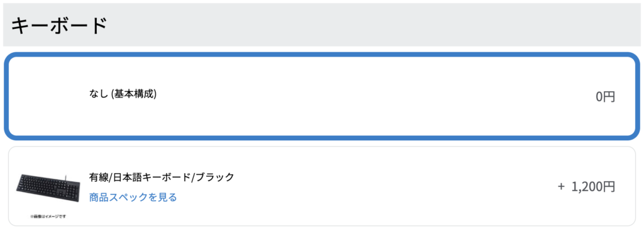Viewport: 644px width, 229px height.
Task: Choose the no-keyboard base configuration card
Action: [322, 96]
